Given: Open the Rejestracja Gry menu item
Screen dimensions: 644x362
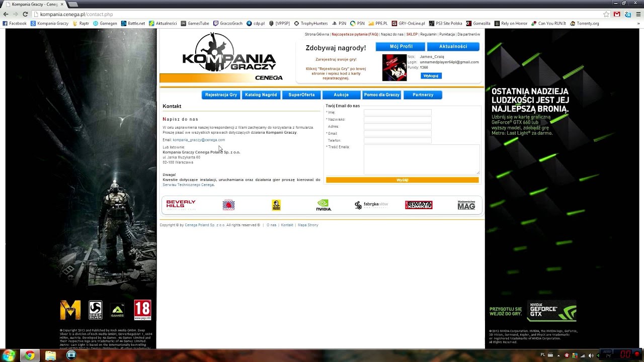Looking at the screenshot, I should point(221,95).
